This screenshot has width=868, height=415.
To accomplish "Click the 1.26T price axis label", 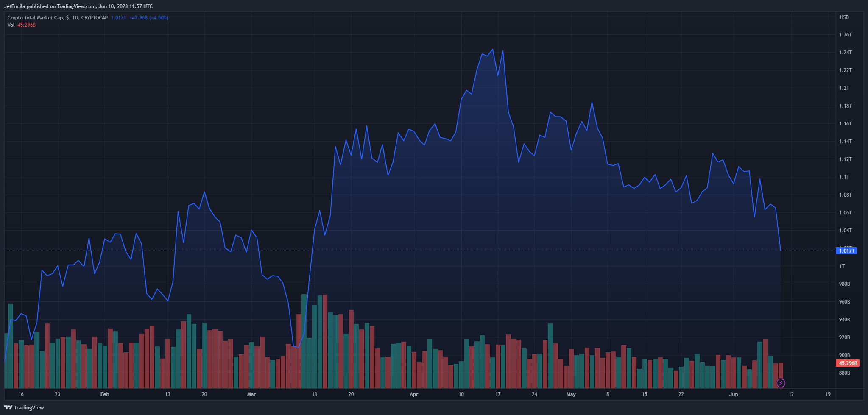I will tap(846, 35).
